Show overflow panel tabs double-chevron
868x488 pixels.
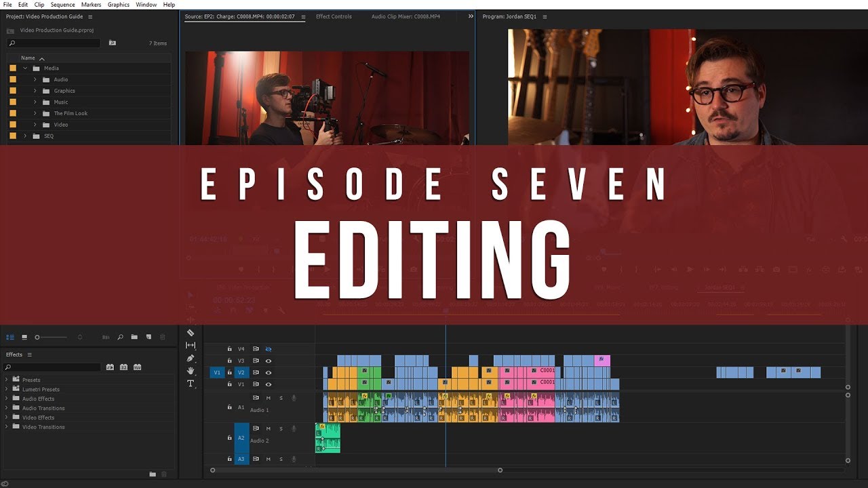(x=471, y=16)
